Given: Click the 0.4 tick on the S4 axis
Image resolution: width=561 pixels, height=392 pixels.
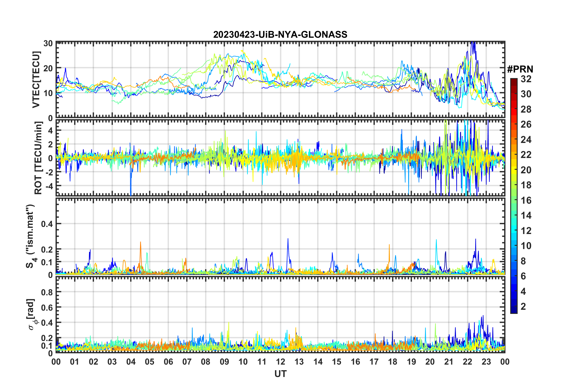Looking at the screenshot, I should tap(47, 224).
